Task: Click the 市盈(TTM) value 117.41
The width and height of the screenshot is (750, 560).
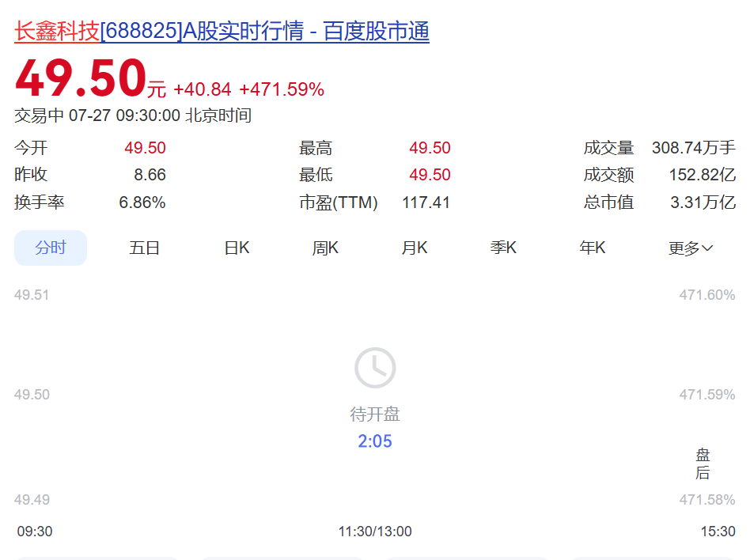Action: point(426,202)
